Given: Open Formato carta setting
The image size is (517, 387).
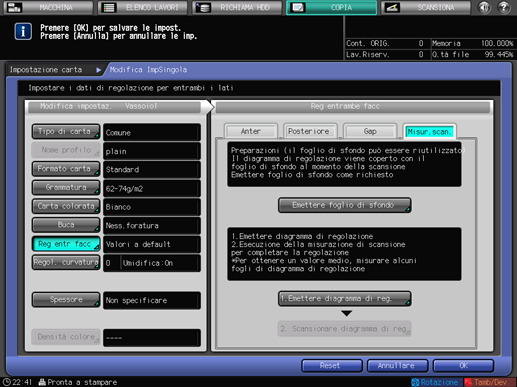Looking at the screenshot, I should point(66,169).
